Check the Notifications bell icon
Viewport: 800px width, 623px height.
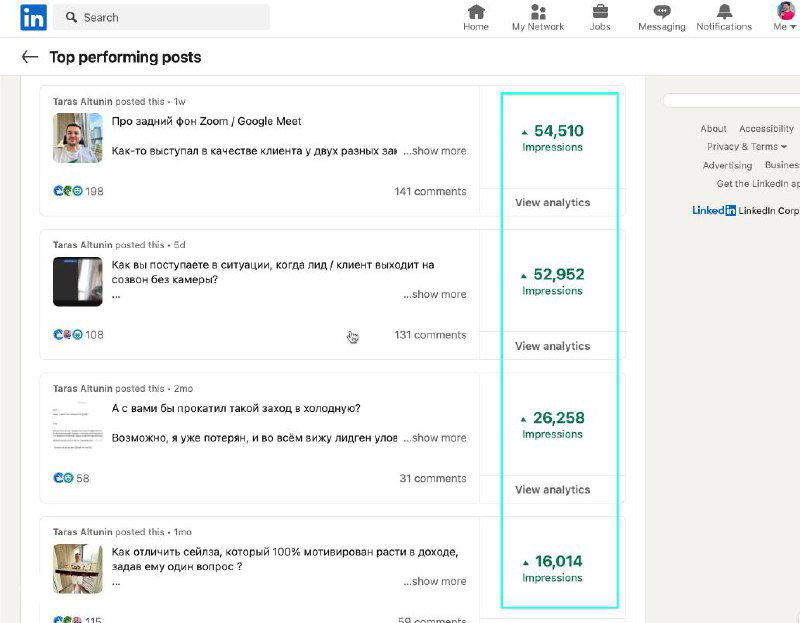(x=724, y=12)
